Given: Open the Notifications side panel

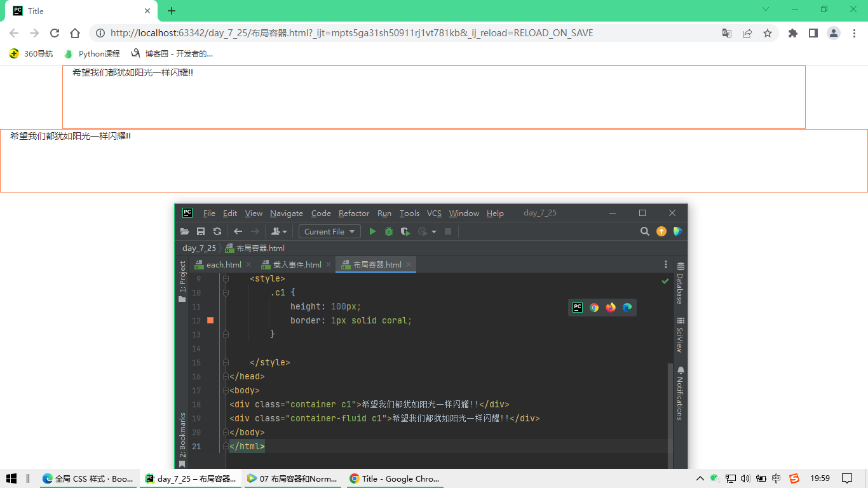Looking at the screenshot, I should tap(680, 393).
